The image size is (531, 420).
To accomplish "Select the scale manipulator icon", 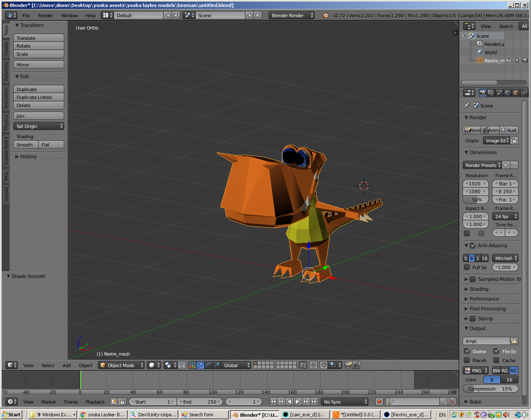I will click(217, 365).
